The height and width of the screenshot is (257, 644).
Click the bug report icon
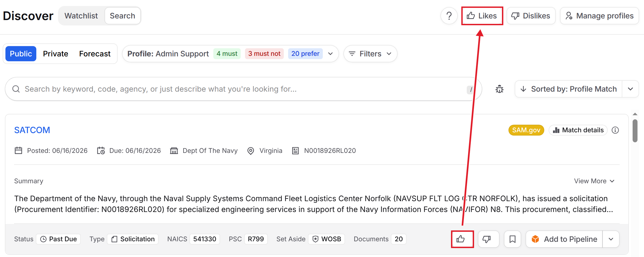click(499, 89)
